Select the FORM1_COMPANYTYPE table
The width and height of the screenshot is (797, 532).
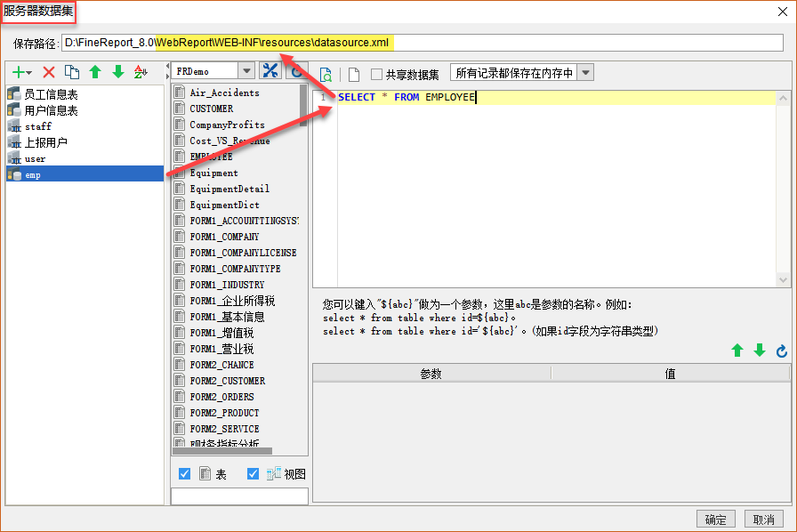[236, 269]
